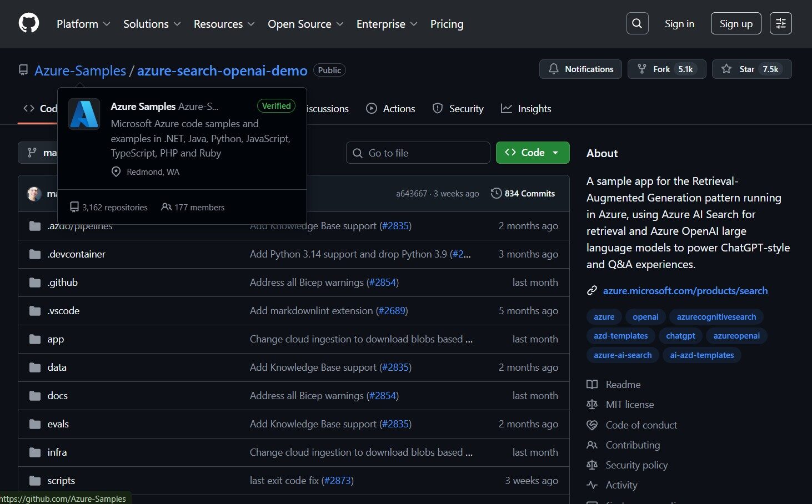
Task: Switch to the Actions tab
Action: point(391,109)
